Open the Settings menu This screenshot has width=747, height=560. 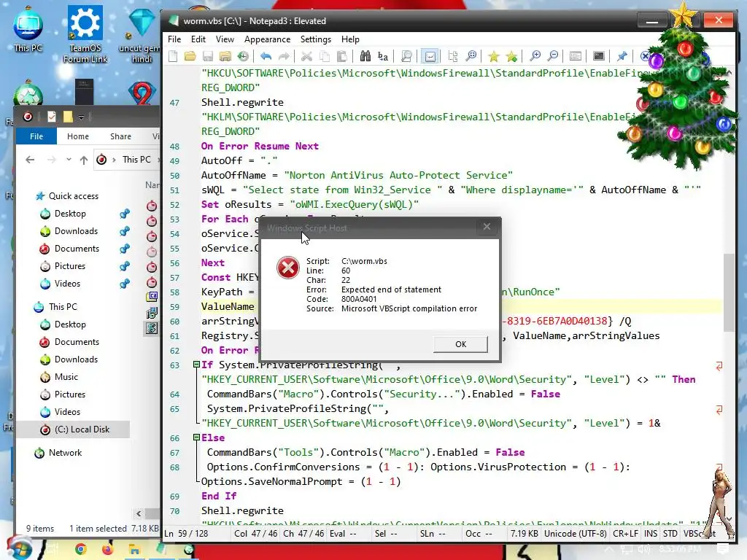click(315, 39)
